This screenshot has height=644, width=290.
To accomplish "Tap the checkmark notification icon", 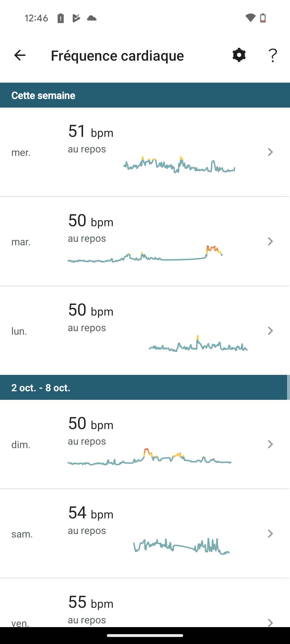I will coord(76,18).
